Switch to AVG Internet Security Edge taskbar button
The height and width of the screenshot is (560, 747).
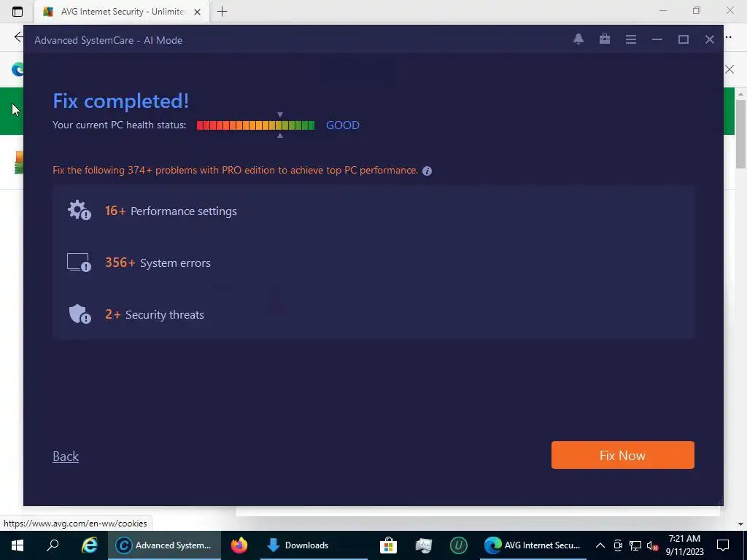pyautogui.click(x=533, y=545)
